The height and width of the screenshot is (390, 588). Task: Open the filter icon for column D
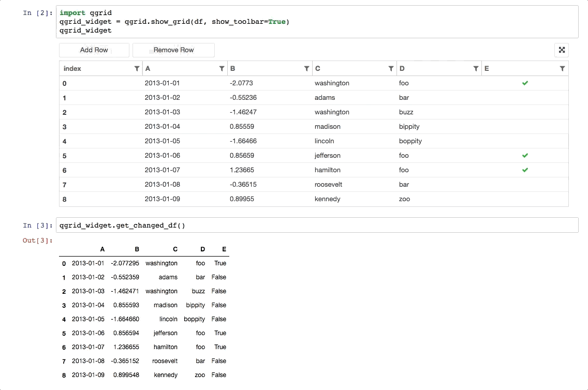(x=476, y=69)
